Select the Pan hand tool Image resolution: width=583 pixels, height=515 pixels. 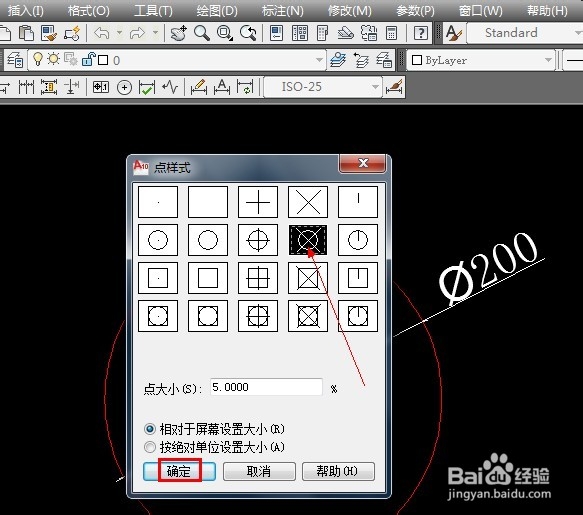tap(178, 33)
